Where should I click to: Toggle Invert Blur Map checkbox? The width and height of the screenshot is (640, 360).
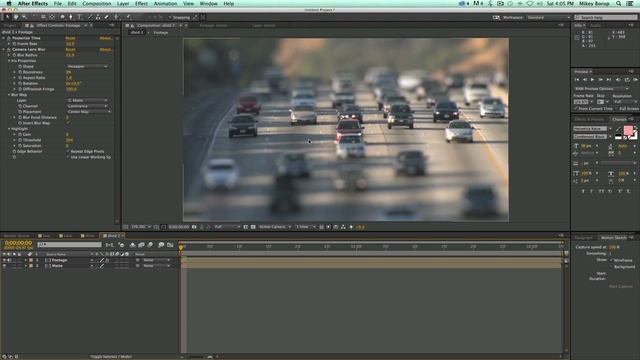pos(68,123)
